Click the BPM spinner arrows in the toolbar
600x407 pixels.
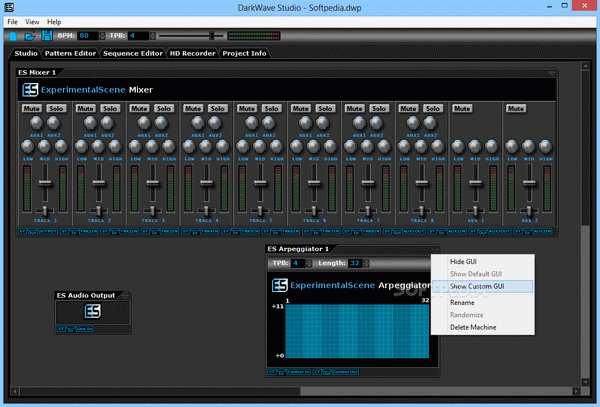pyautogui.click(x=102, y=36)
